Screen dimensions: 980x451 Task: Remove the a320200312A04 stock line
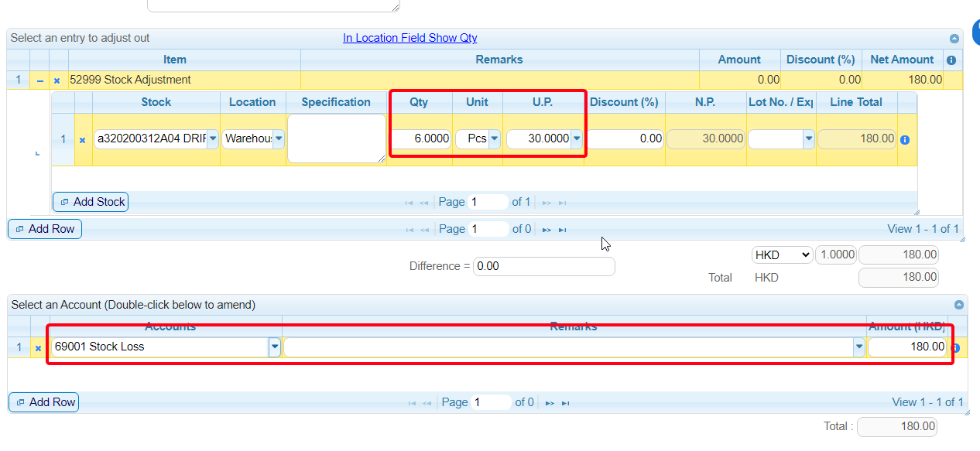pyautogui.click(x=82, y=140)
